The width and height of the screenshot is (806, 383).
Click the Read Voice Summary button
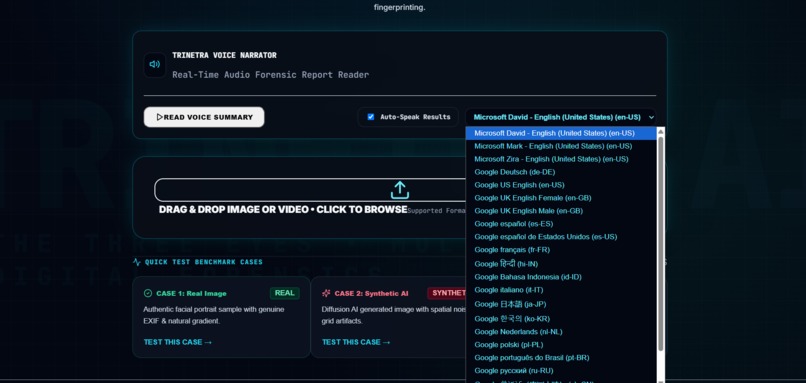click(204, 117)
